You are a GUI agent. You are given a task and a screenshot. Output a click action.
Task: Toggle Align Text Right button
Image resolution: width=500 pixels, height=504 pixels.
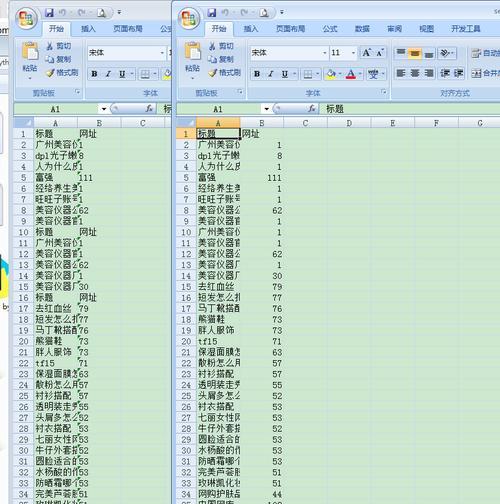tap(429, 73)
